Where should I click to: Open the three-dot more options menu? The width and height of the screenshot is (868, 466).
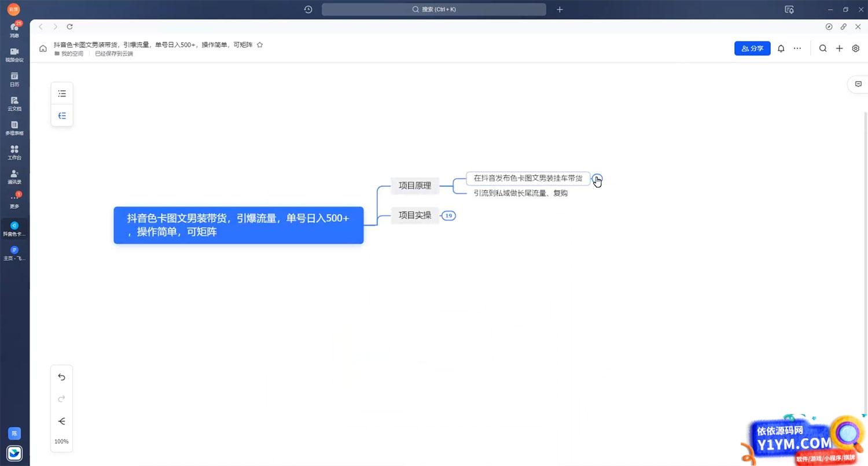point(797,49)
